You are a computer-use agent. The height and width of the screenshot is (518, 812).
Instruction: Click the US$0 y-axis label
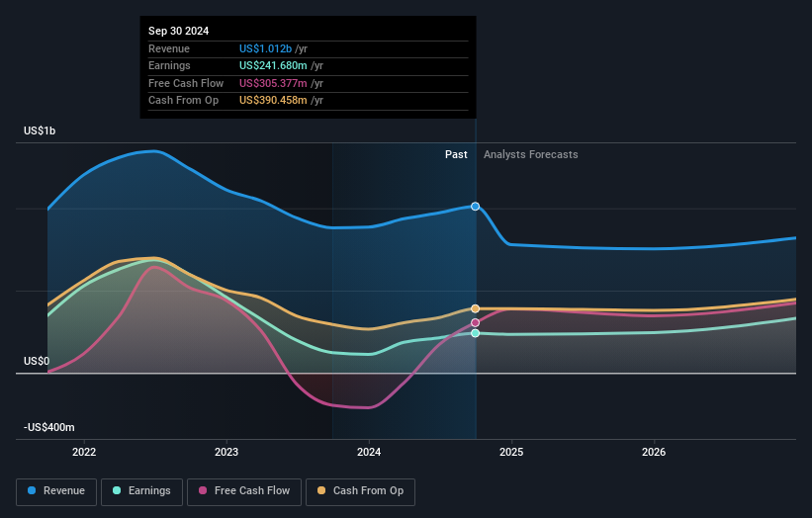tap(37, 361)
